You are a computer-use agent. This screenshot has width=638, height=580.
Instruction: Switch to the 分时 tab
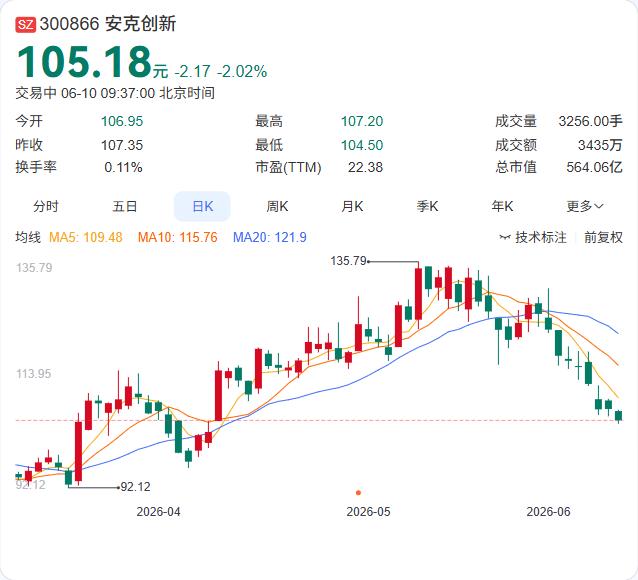[46, 206]
